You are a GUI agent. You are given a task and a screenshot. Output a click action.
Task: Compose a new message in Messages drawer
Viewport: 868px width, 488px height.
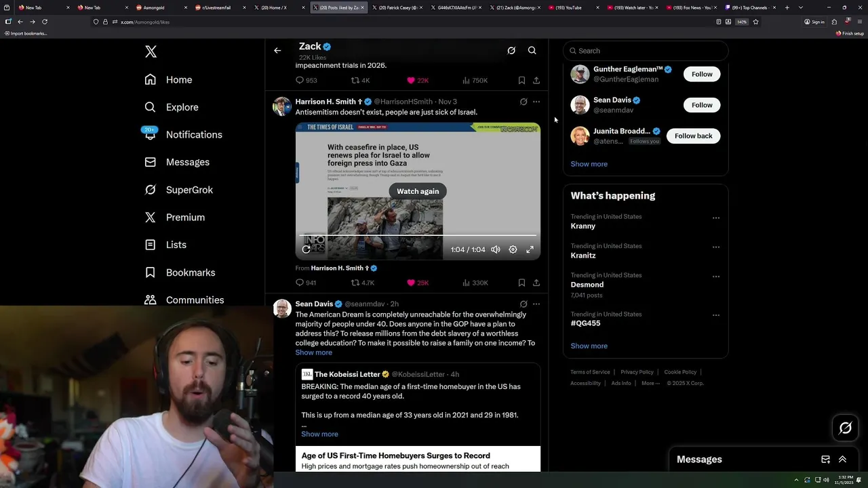pos(825,460)
